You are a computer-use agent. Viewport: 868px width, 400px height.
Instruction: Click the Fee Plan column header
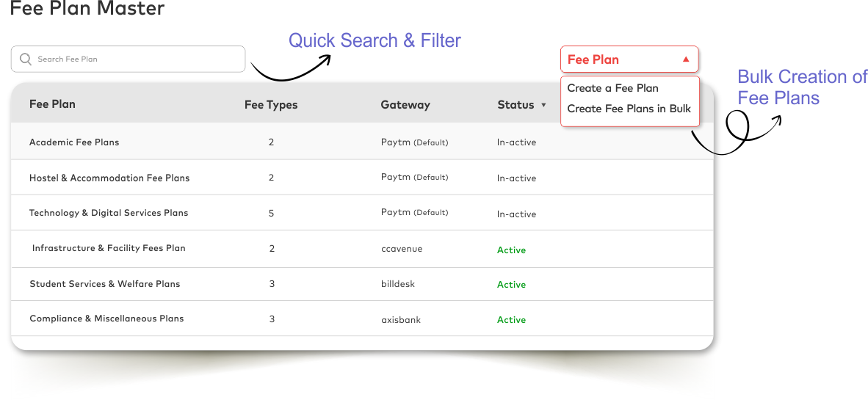coord(52,104)
